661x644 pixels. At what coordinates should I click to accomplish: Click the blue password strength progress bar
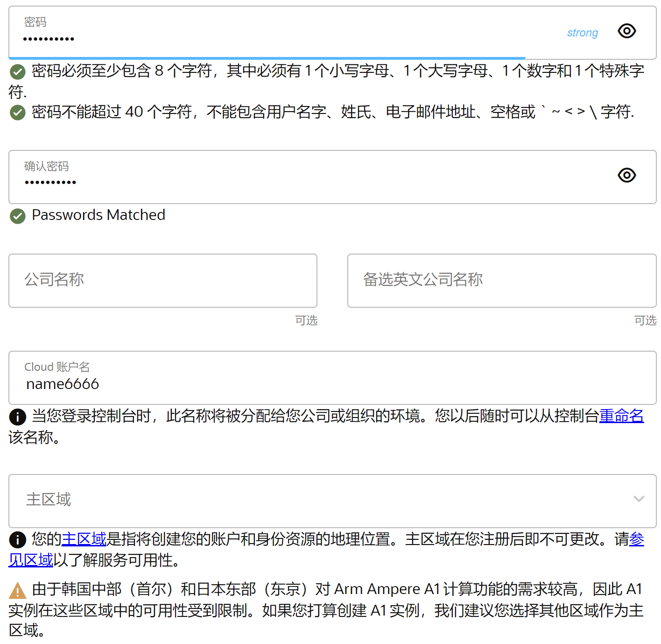(267, 58)
